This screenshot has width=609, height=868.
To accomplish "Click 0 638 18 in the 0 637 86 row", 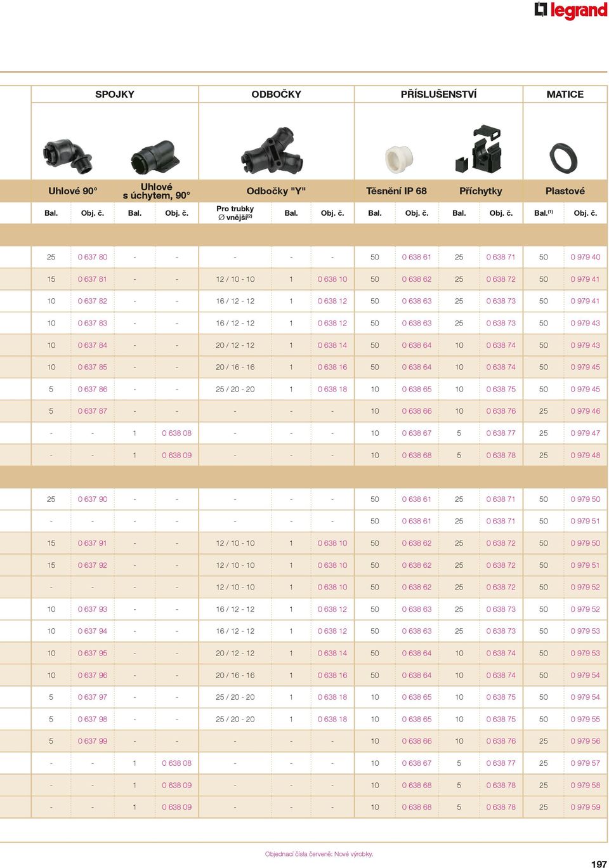I will pos(332,389).
